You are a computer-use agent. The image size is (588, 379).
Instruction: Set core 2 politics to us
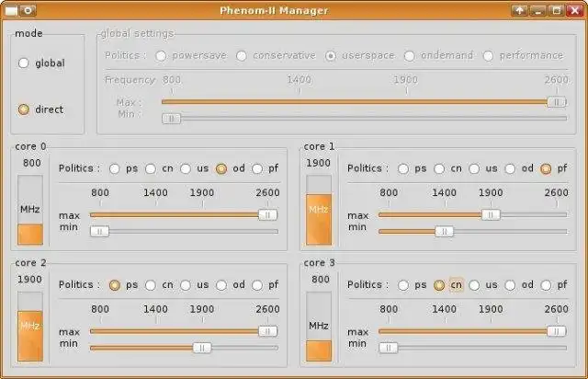[186, 285]
